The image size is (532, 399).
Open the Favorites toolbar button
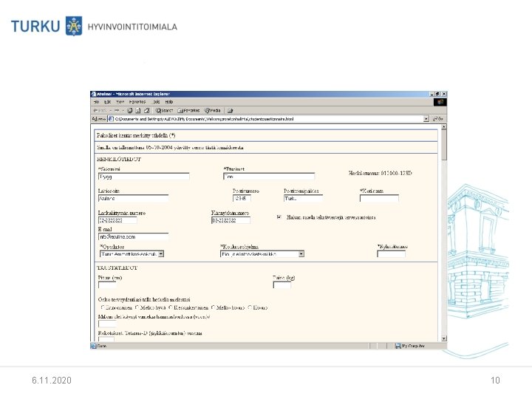[x=188, y=111]
